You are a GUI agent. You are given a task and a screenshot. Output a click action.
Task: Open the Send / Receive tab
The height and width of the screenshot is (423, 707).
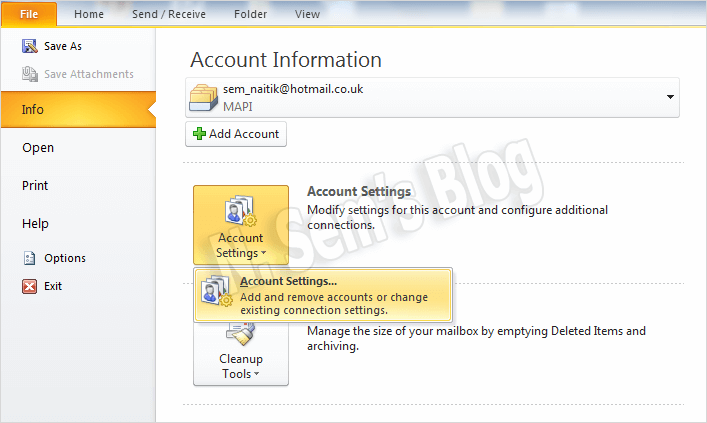tap(169, 14)
